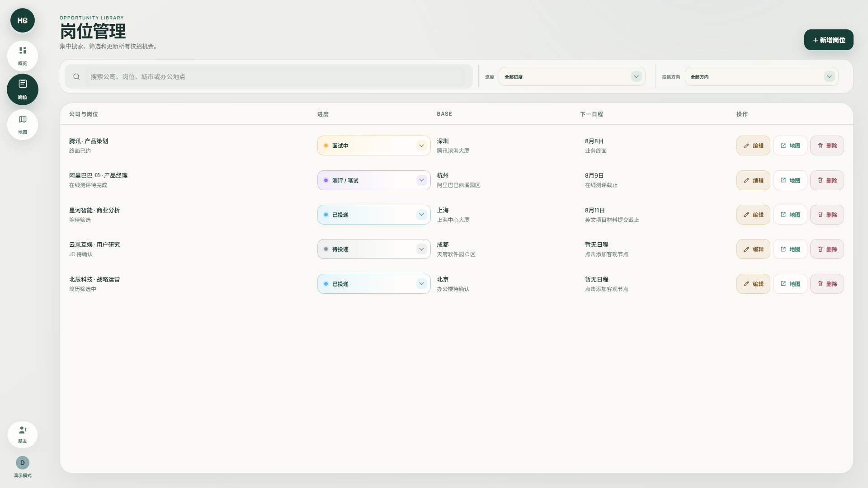This screenshot has width=868, height=488.
Task: Open map for 北辰科技 战略运营 row
Action: tap(790, 284)
